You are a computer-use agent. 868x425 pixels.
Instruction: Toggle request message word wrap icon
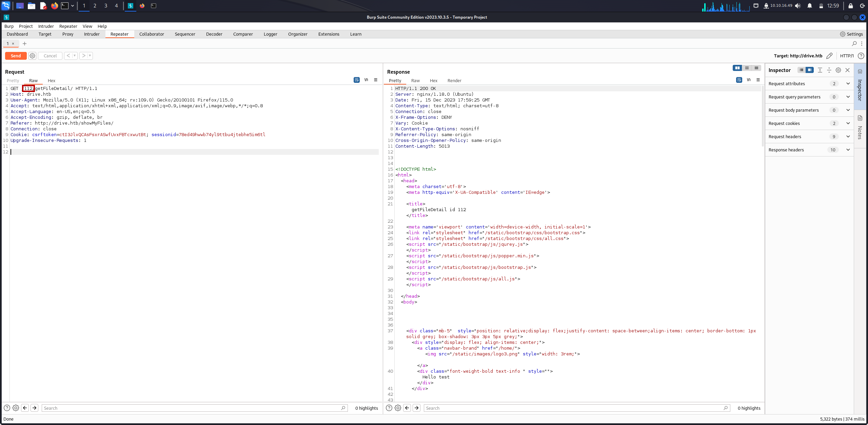pyautogui.click(x=356, y=80)
